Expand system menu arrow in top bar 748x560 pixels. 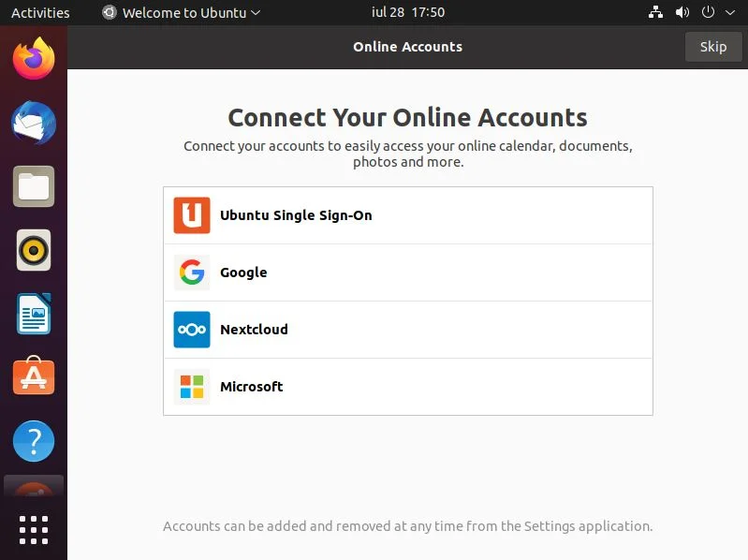point(730,13)
